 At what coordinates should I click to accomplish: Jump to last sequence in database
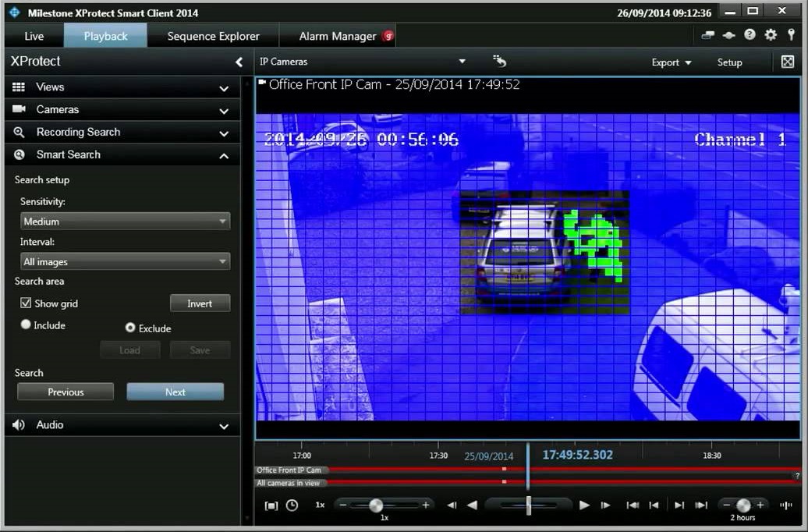pos(701,505)
